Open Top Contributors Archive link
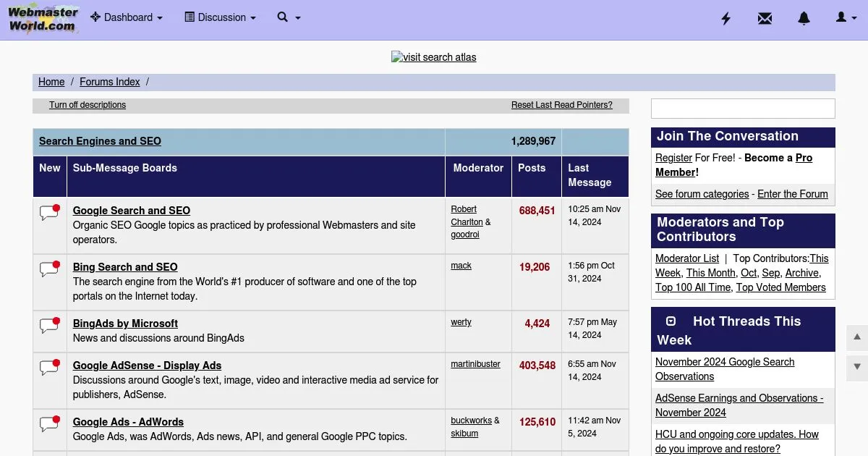Image resolution: width=868 pixels, height=456 pixels. coord(802,273)
